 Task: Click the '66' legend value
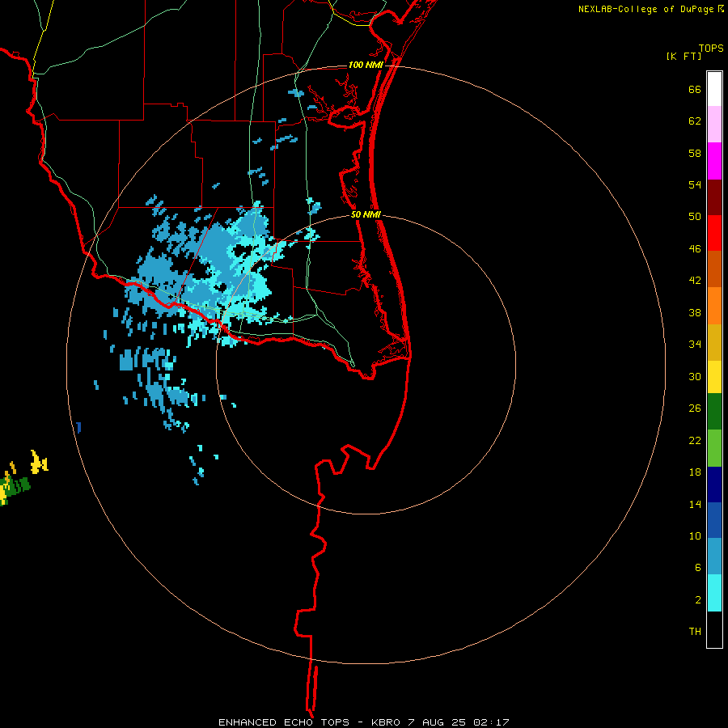tap(695, 89)
